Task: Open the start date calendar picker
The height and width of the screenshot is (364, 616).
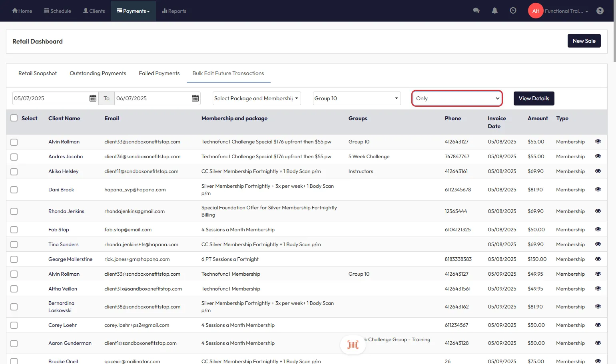Action: 93,98
